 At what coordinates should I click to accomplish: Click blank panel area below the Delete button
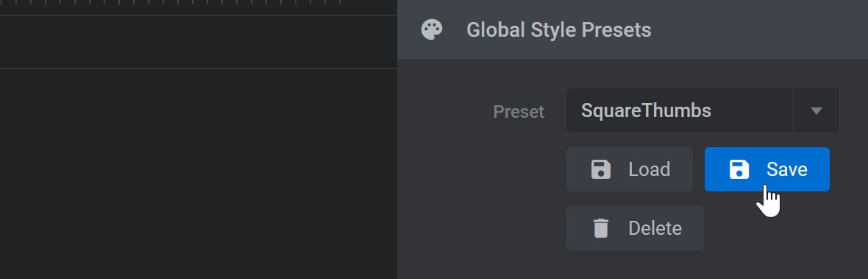click(632, 266)
